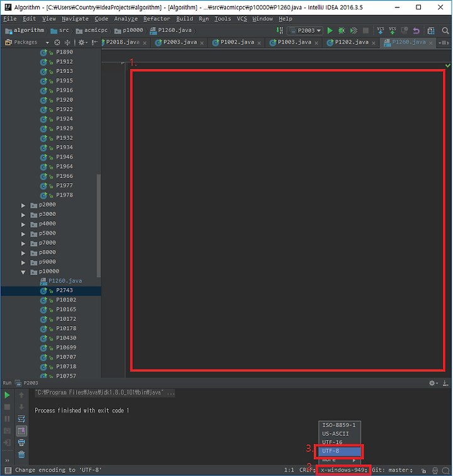Close the P1260.java tab
The image size is (453, 476).
pos(431,43)
